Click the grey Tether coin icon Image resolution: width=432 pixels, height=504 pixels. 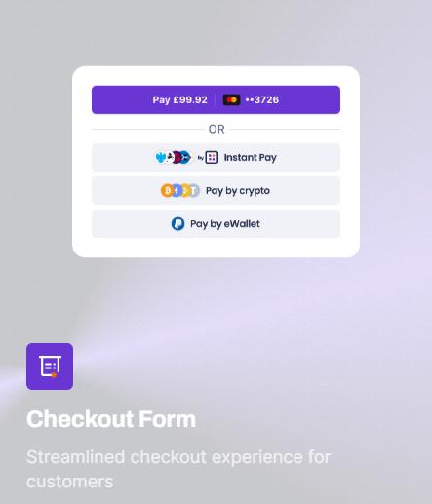point(194,191)
